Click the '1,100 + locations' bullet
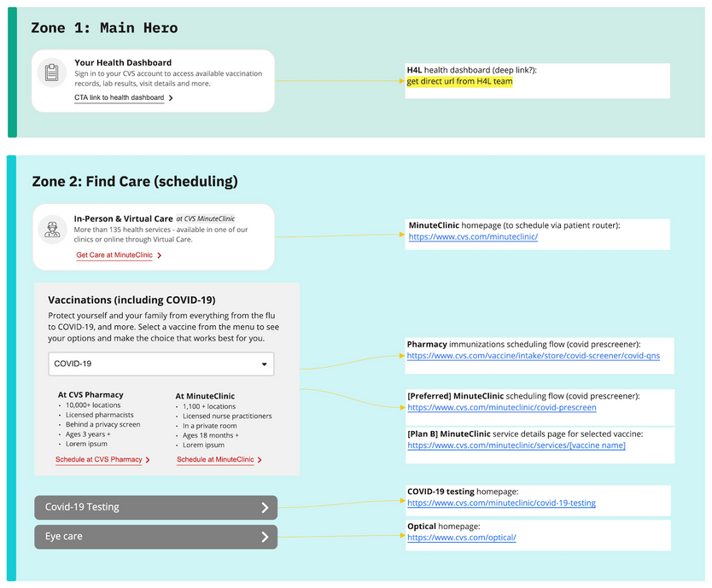The width and height of the screenshot is (712, 588). point(209,406)
